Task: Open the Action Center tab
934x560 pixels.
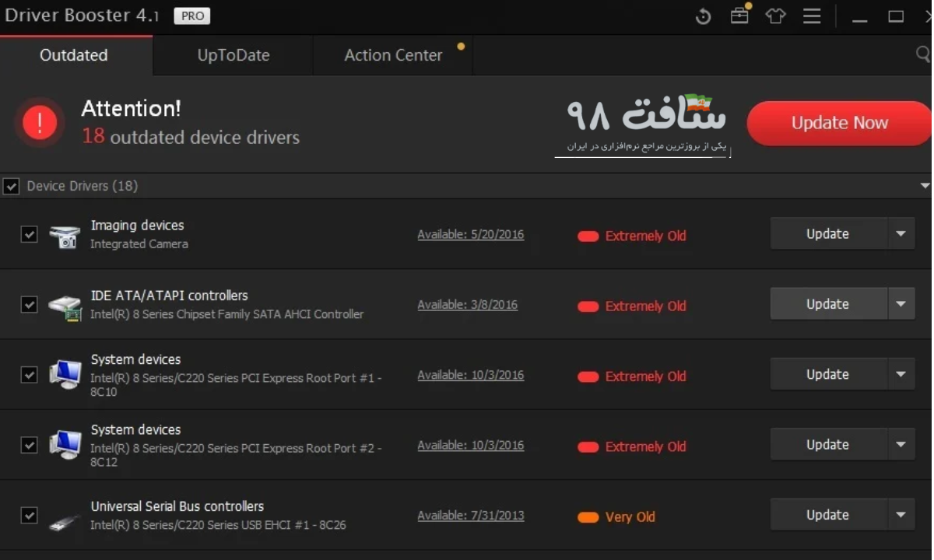Action: click(x=393, y=55)
